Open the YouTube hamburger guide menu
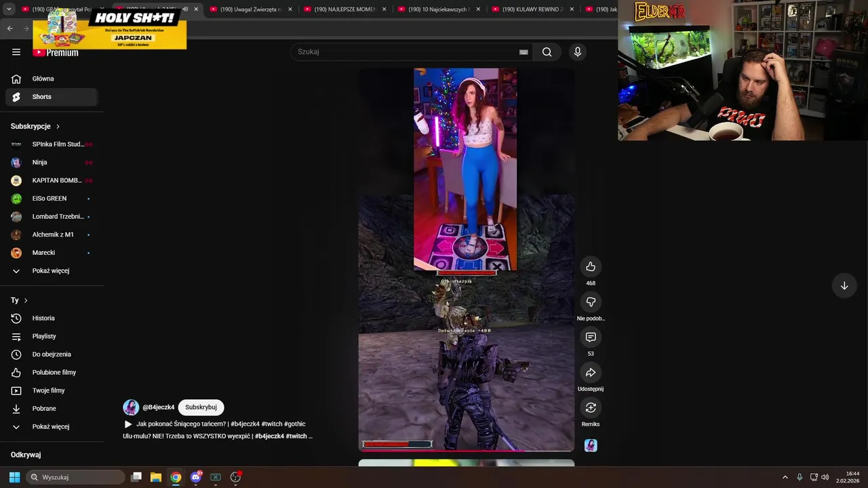The height and width of the screenshot is (488, 868). [16, 52]
